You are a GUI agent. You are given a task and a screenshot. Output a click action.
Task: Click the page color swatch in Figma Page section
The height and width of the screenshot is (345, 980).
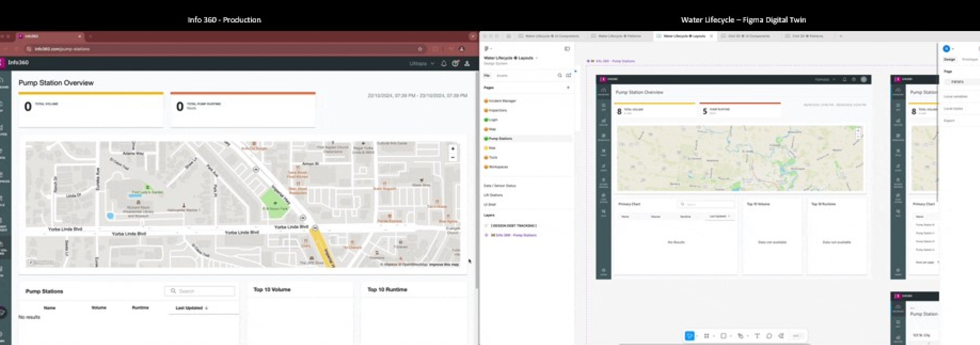(x=948, y=82)
